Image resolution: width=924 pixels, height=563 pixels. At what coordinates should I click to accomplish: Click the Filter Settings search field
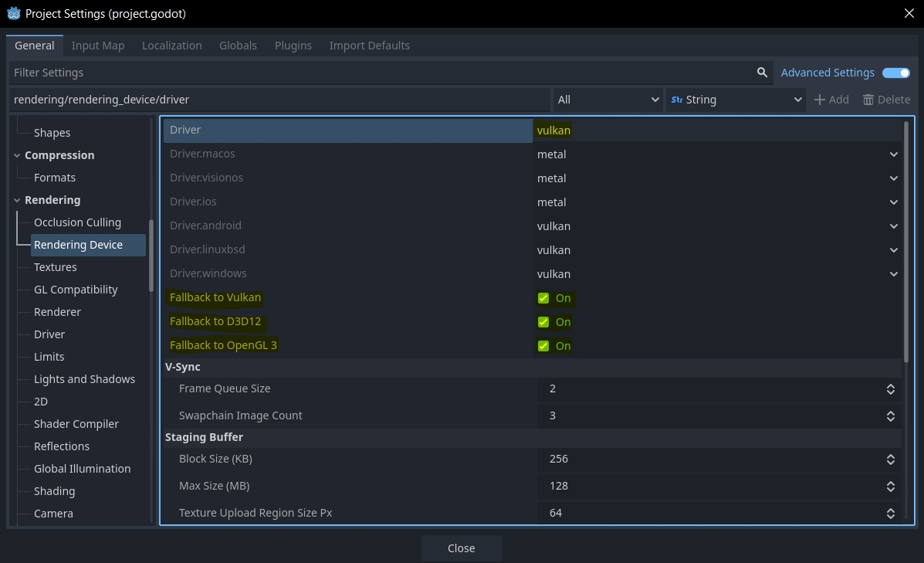click(378, 73)
